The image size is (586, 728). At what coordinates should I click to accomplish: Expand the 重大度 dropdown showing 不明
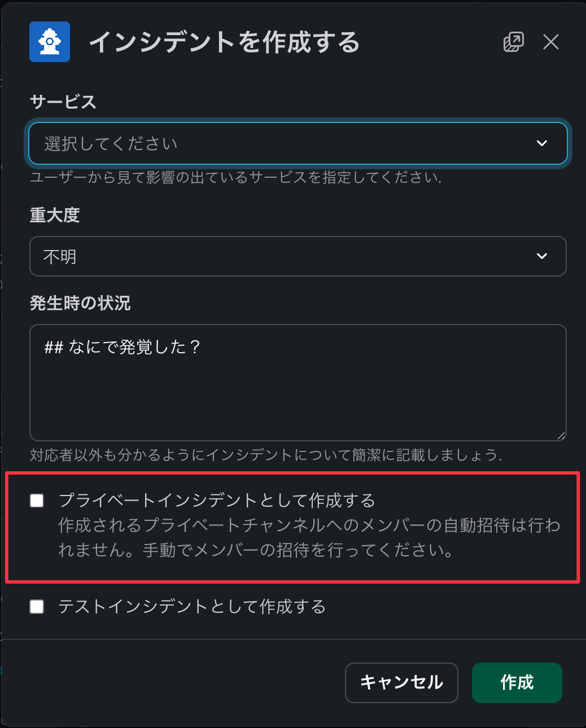coord(282,256)
